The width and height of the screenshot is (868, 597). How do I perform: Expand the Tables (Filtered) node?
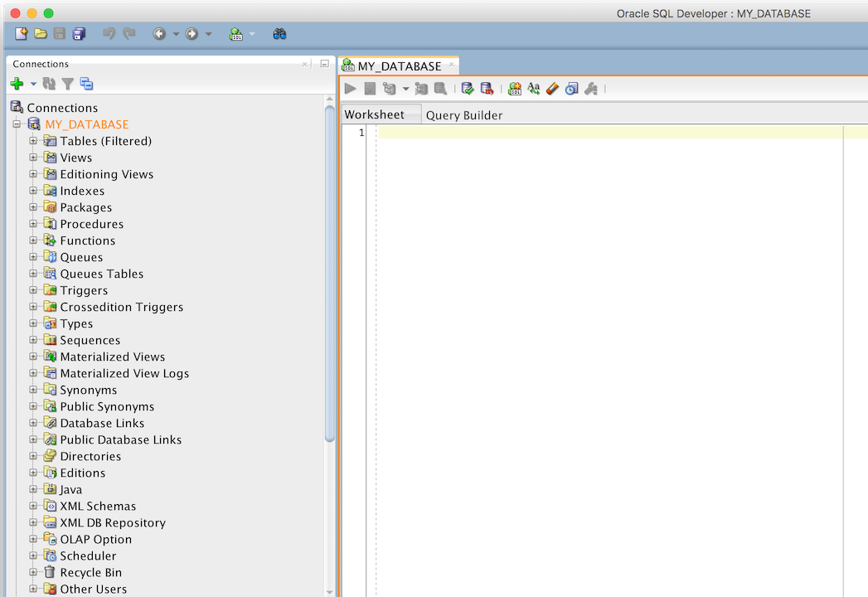33,141
